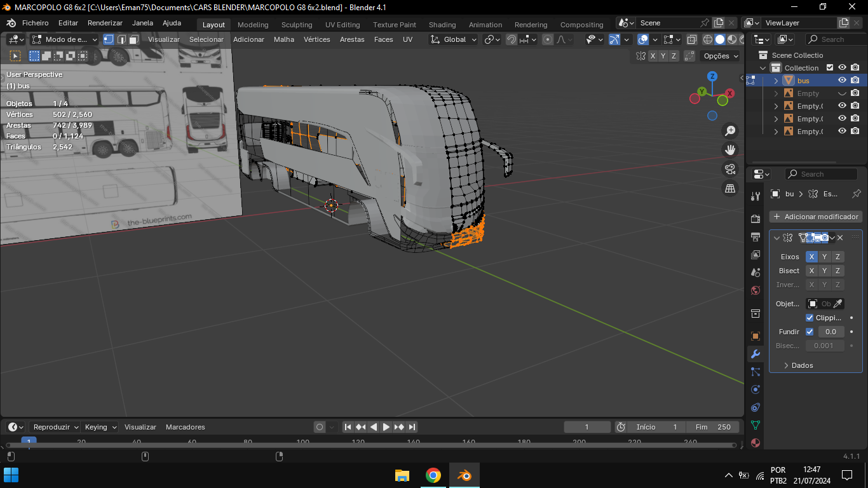This screenshot has width=868, height=488.
Task: Open the Vértices menu
Action: [x=316, y=39]
